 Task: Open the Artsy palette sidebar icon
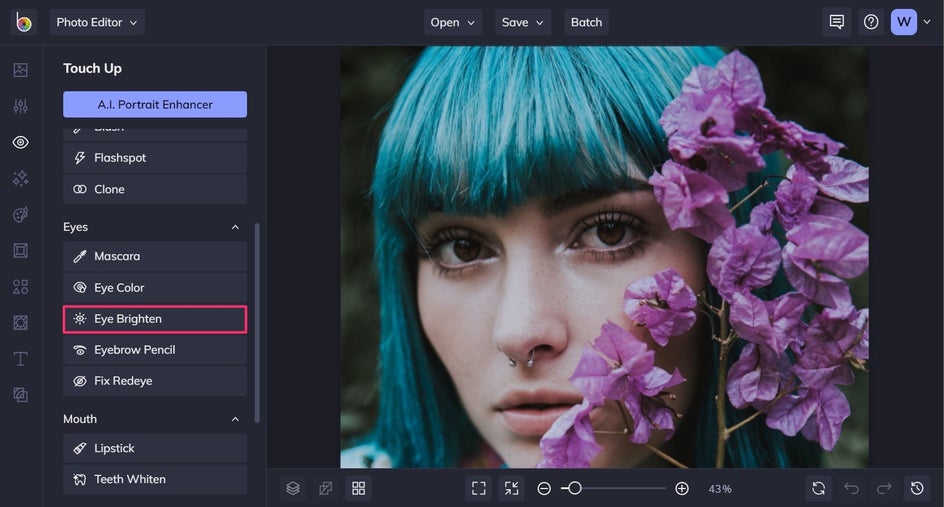click(20, 214)
